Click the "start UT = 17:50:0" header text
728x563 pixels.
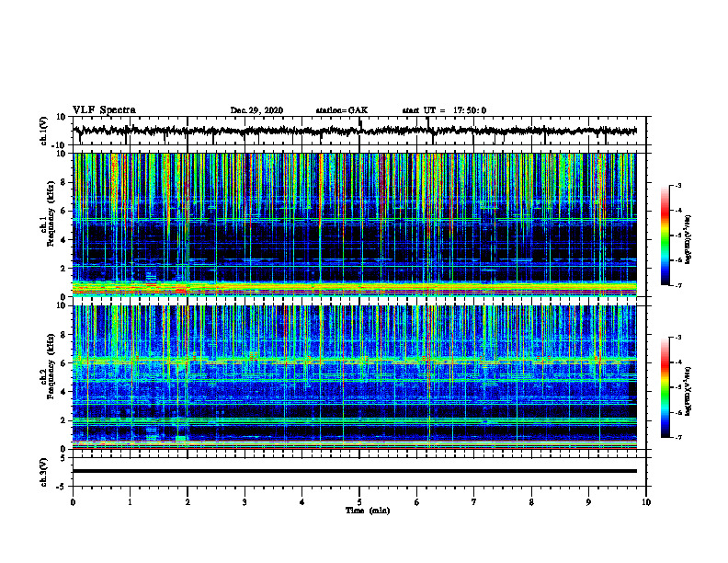(x=444, y=110)
